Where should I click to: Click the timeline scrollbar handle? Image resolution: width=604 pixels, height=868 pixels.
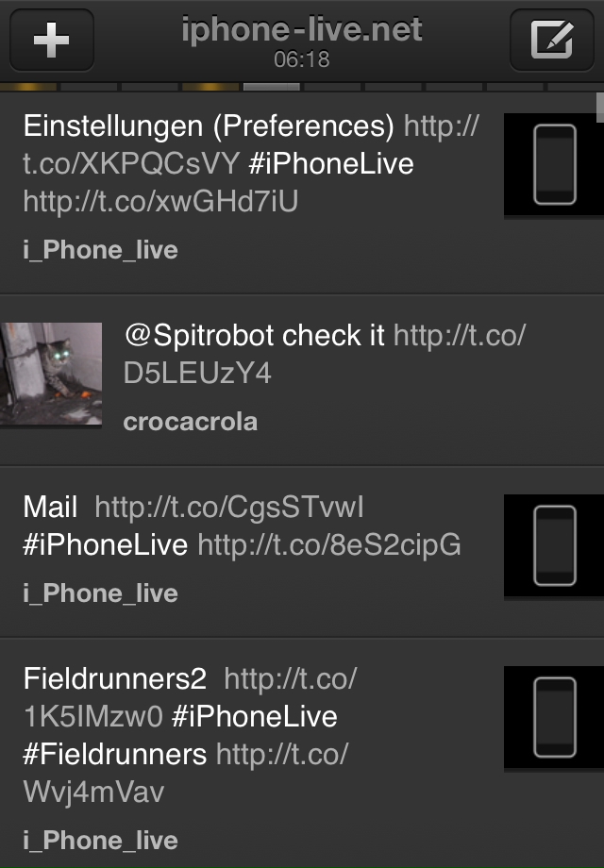599,108
